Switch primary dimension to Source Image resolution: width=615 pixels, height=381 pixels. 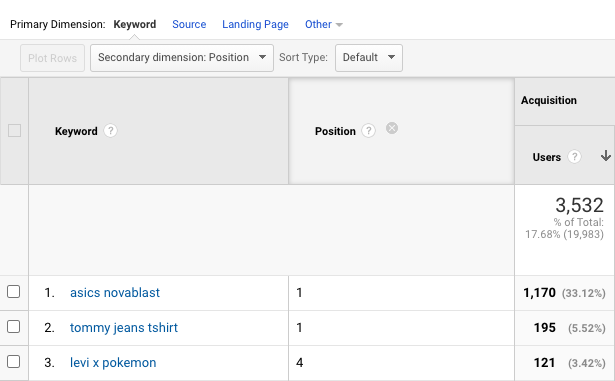pos(189,24)
